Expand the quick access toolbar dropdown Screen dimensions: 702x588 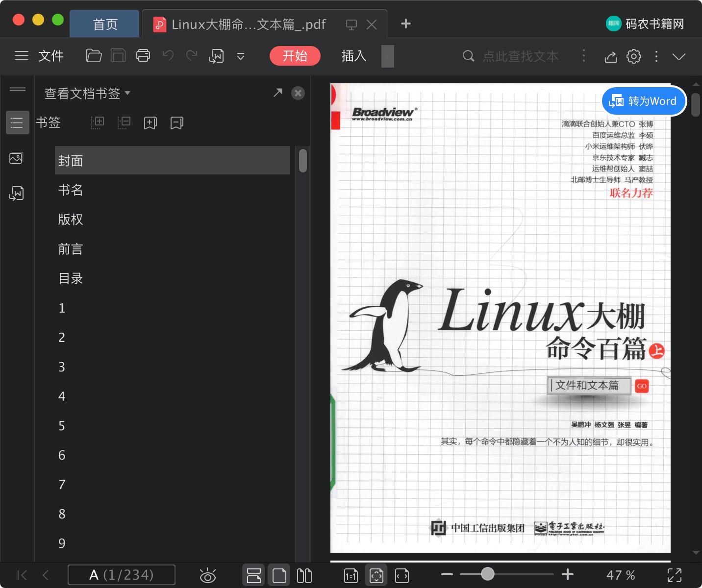tap(241, 56)
